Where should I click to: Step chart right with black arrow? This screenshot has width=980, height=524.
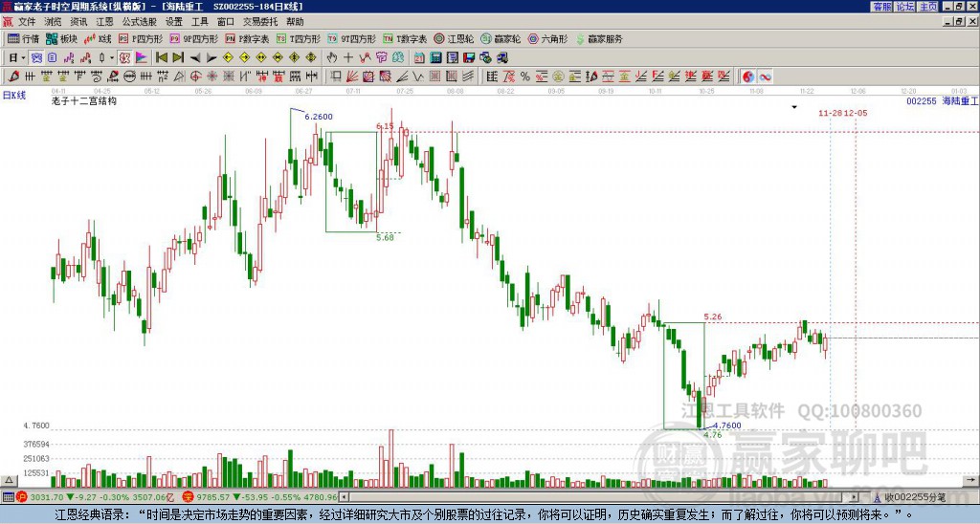click(x=212, y=57)
